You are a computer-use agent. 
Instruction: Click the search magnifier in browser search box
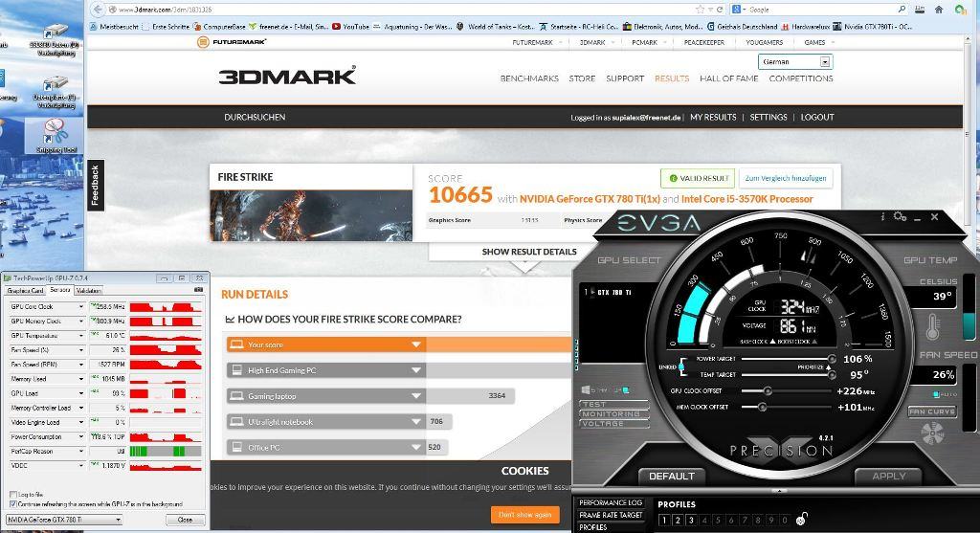pyautogui.click(x=902, y=10)
